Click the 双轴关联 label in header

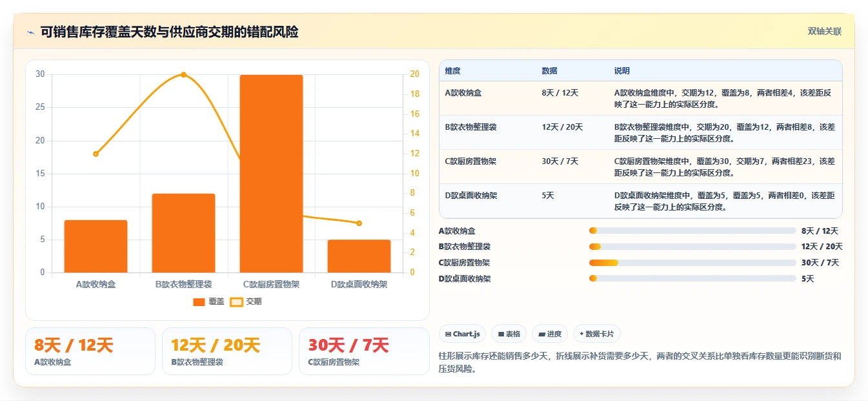tap(824, 31)
